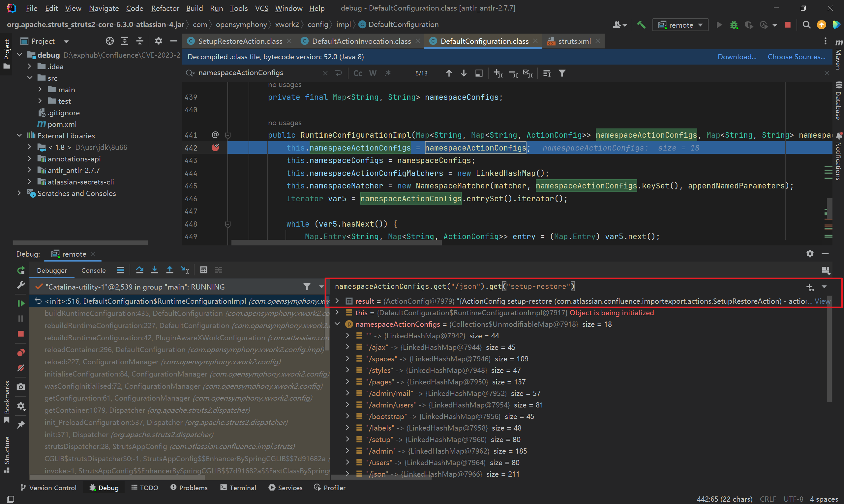
Task: Click the filter search results icon
Action: pos(562,73)
